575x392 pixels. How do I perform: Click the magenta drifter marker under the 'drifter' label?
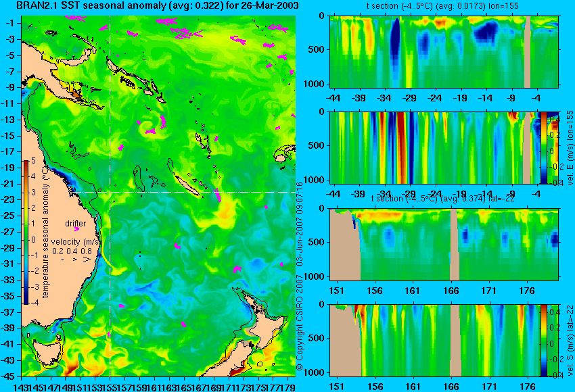76,229
